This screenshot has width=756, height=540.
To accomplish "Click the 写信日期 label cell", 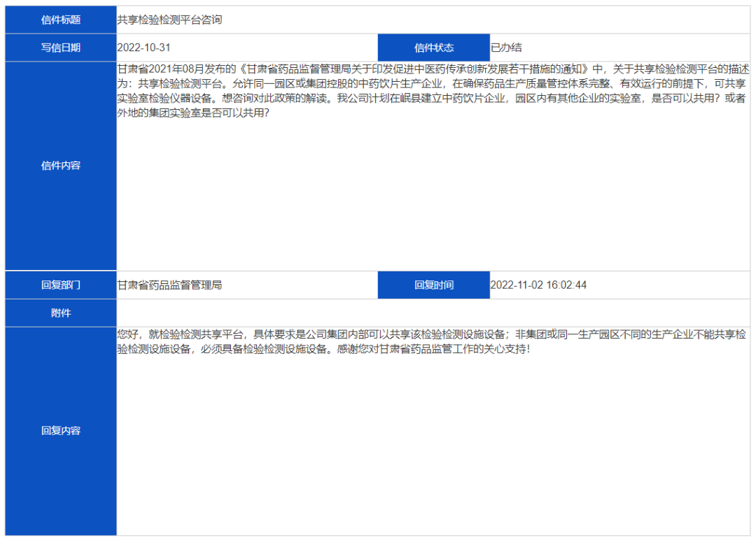I will (61, 48).
